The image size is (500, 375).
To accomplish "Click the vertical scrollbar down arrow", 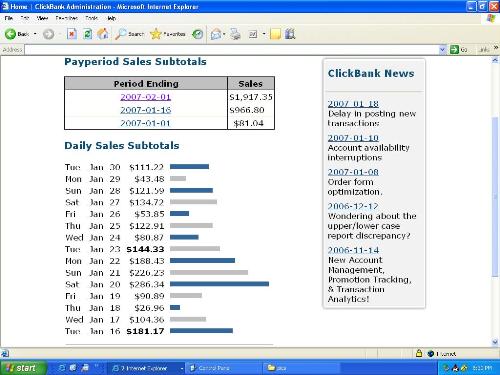I will [x=495, y=342].
